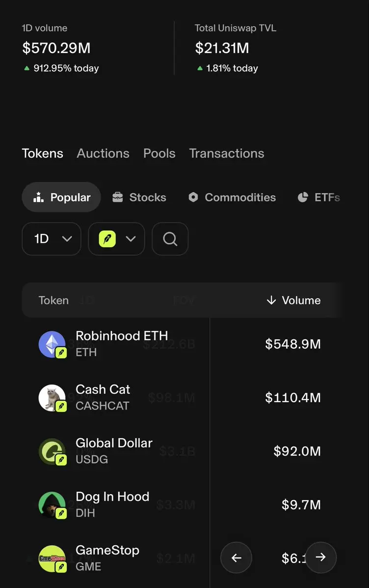Click the Cash Cat token avatar

52,398
